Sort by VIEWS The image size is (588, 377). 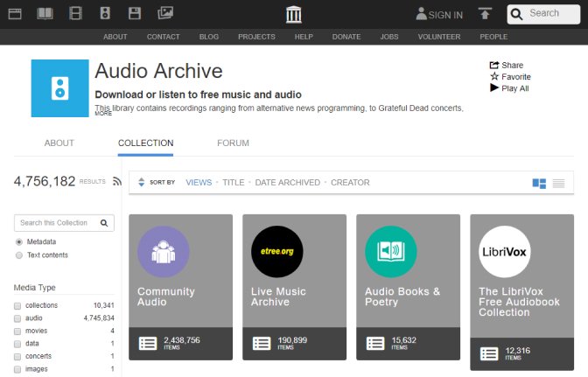click(x=199, y=183)
